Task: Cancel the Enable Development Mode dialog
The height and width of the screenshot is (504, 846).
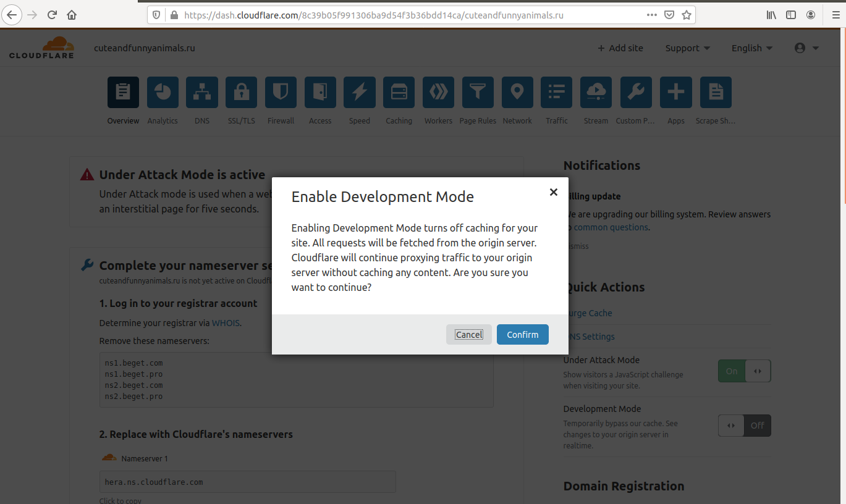Action: (468, 335)
